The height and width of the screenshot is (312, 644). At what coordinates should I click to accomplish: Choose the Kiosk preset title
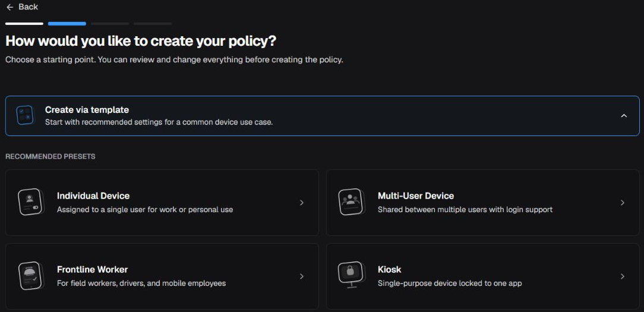[389, 270]
